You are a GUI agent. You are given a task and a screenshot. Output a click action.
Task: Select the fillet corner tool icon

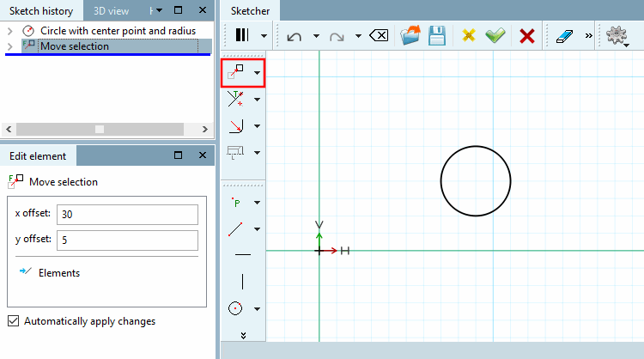pyautogui.click(x=236, y=126)
